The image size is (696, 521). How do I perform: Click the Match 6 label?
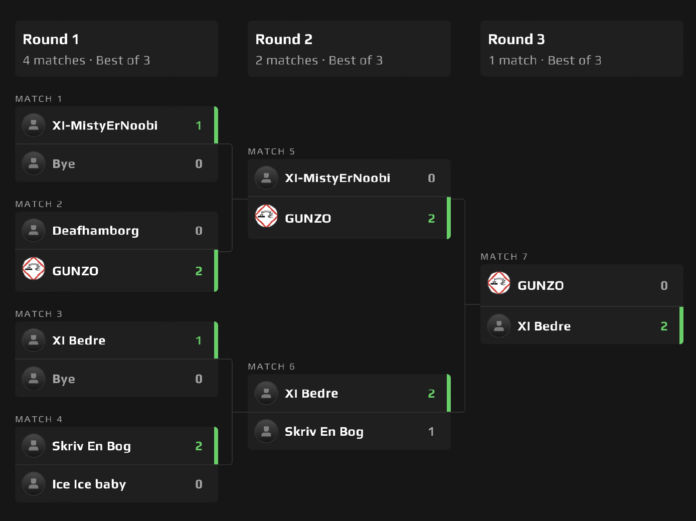pos(271,367)
